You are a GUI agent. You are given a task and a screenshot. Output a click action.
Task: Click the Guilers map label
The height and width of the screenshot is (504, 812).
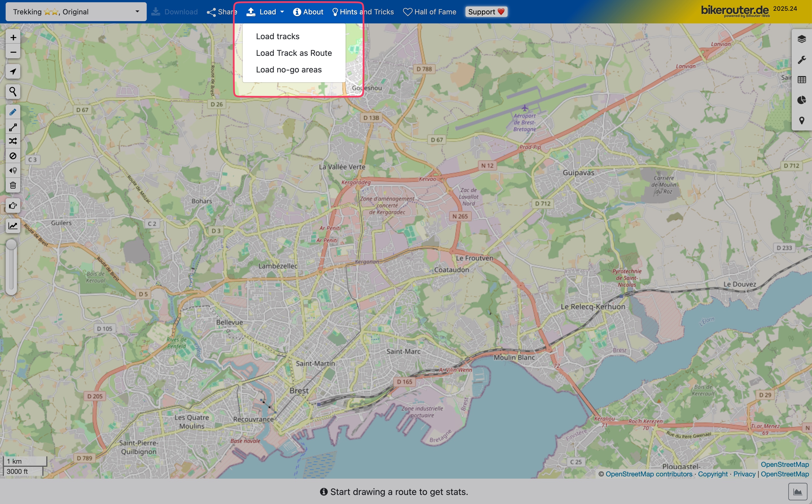[61, 223]
